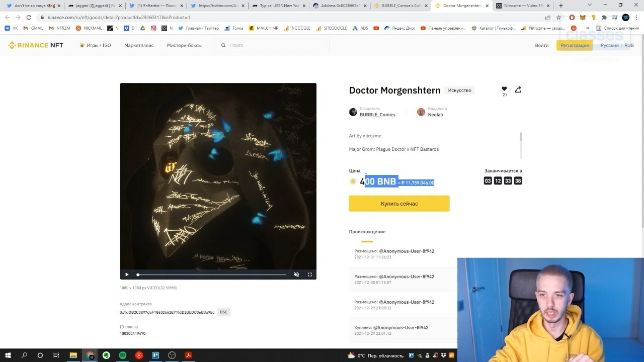Click the Куплено @Anonymous-User-8f942 entry

(x=403, y=330)
